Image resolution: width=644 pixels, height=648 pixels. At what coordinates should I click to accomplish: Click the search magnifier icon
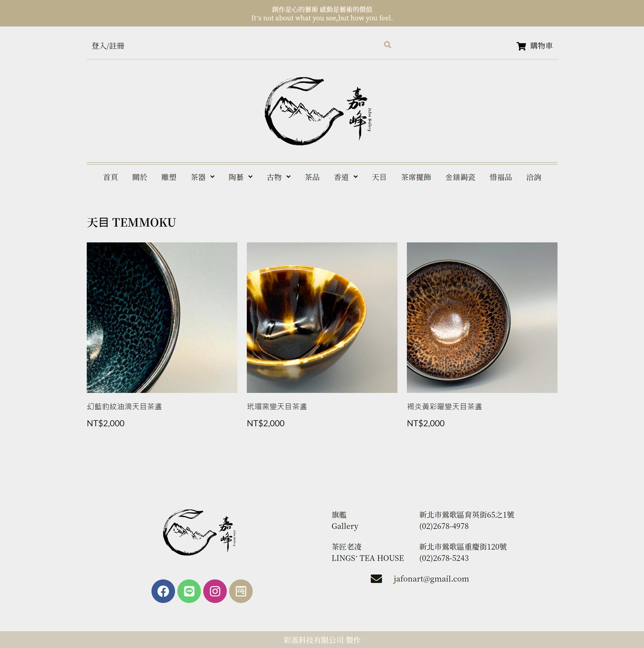[387, 45]
